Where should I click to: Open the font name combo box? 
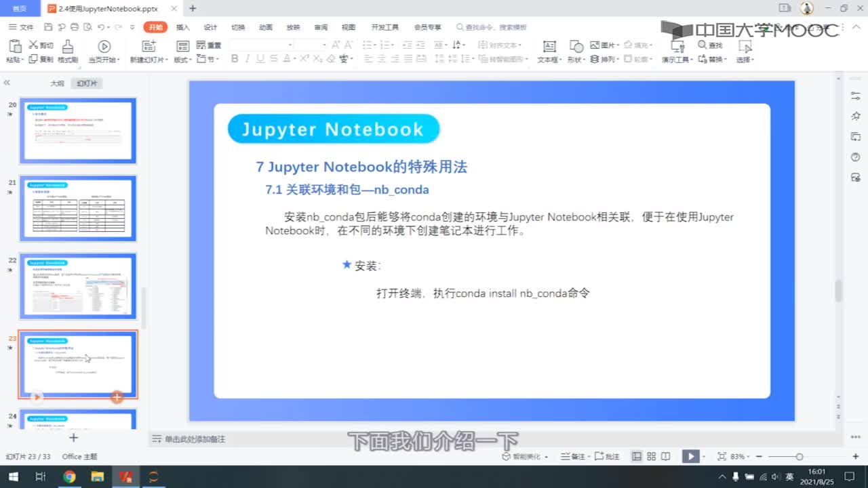pyautogui.click(x=262, y=45)
